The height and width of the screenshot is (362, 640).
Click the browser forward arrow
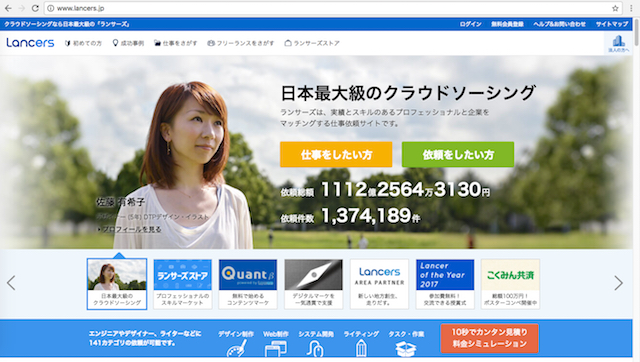[22, 8]
